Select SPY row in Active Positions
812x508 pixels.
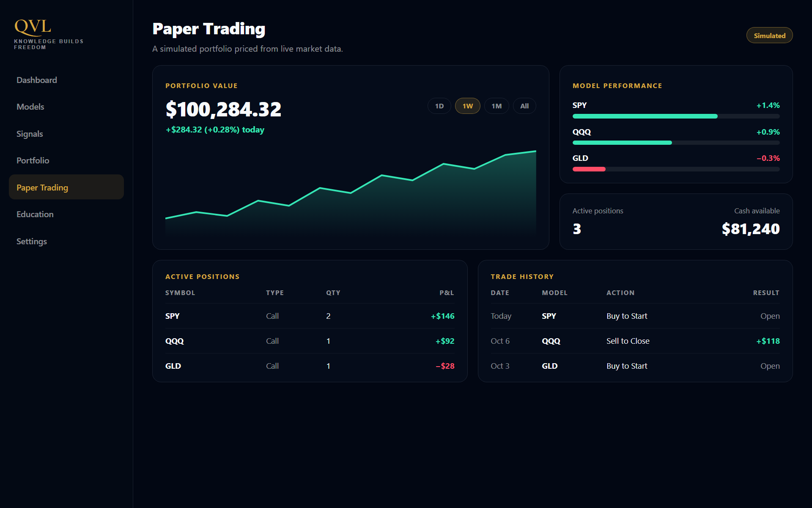[x=310, y=316]
